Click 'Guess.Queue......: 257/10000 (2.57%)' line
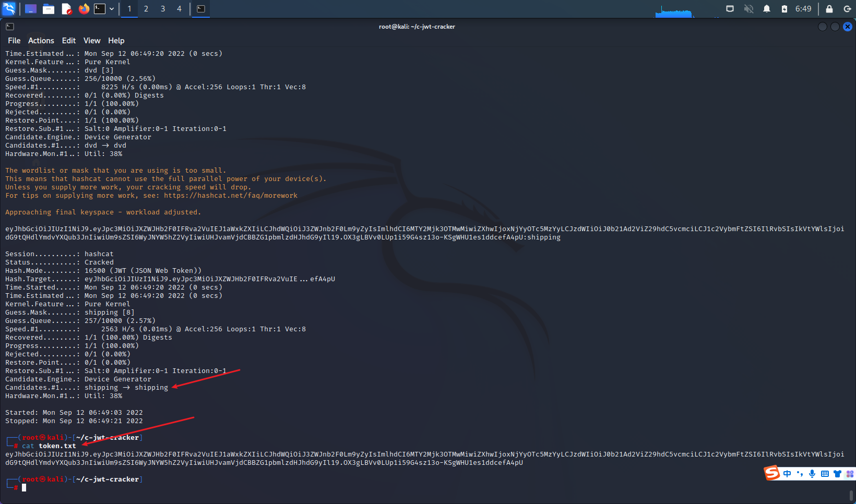 pyautogui.click(x=80, y=321)
